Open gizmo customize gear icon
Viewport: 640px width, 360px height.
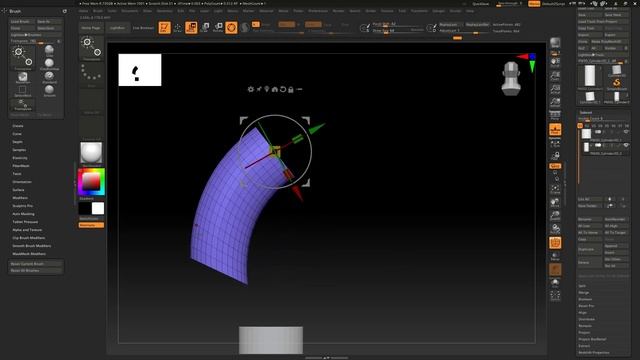point(251,89)
